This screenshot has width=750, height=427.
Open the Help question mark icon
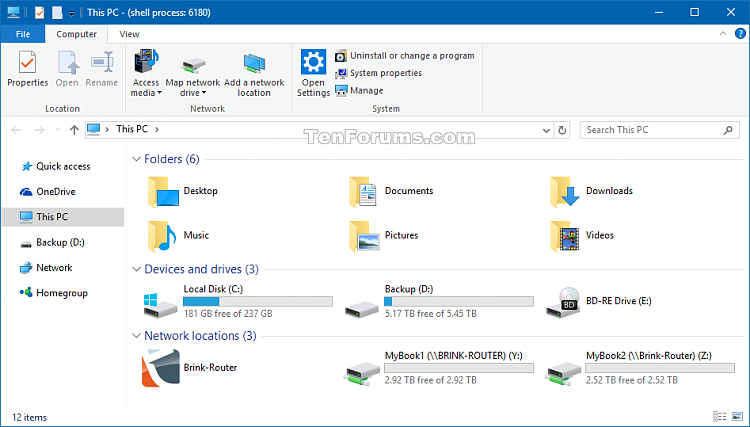(740, 33)
